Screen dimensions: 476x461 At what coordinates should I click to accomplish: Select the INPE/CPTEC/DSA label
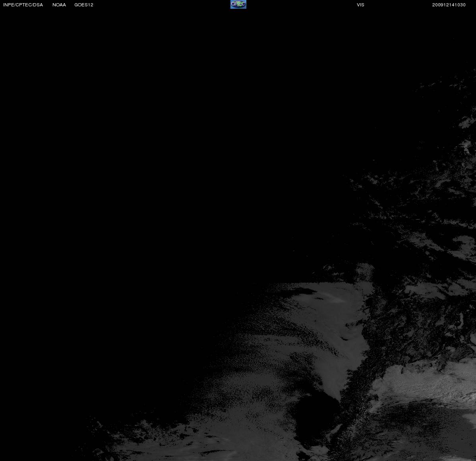click(x=23, y=5)
